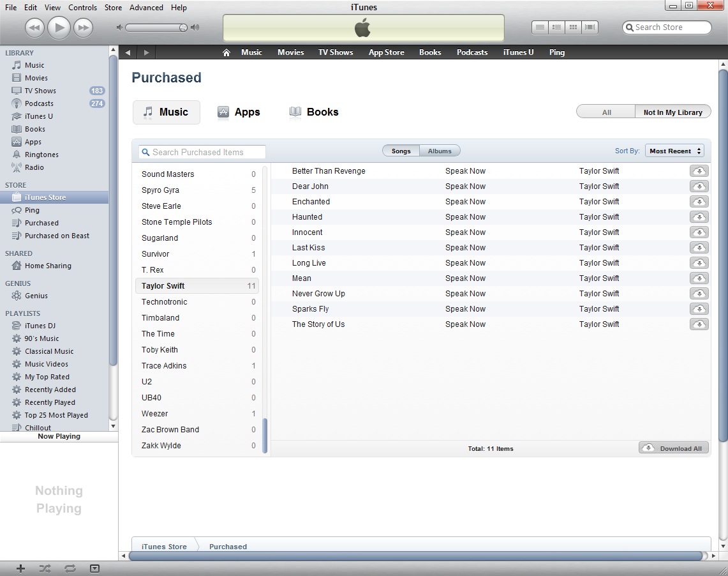Open TV Shows tab in store navigation

[x=336, y=52]
